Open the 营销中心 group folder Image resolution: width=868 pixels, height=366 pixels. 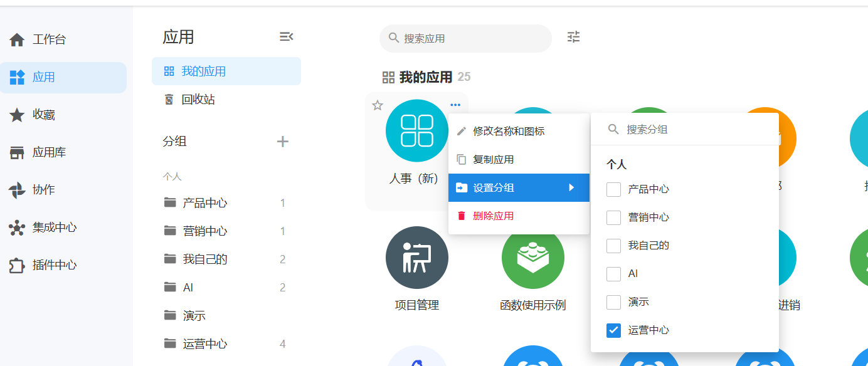pos(204,231)
